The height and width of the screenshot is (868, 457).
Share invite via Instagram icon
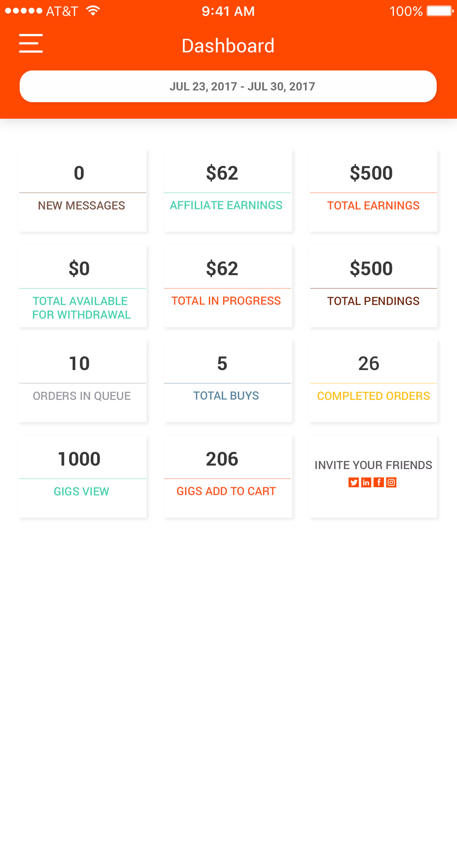pos(391,482)
